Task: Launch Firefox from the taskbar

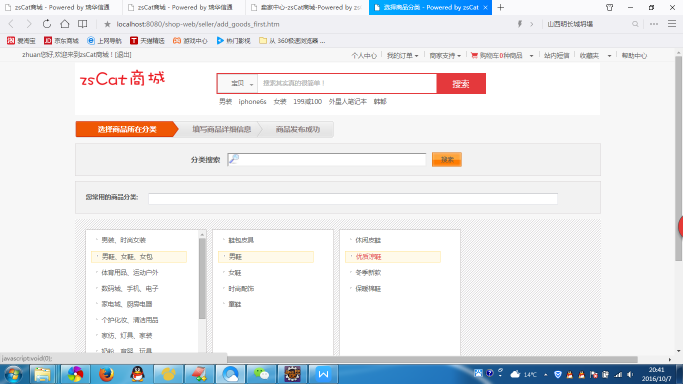Action: (106, 374)
